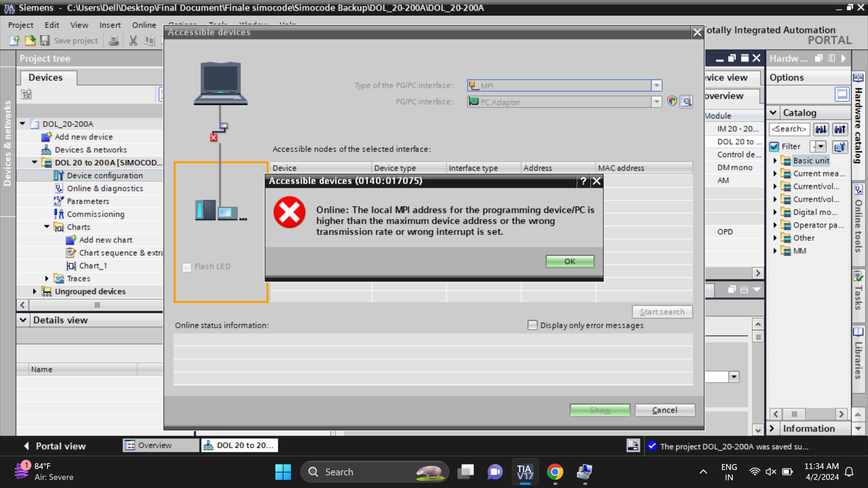The image size is (868, 488).
Task: Expand the Traces tree node
Action: (47, 279)
